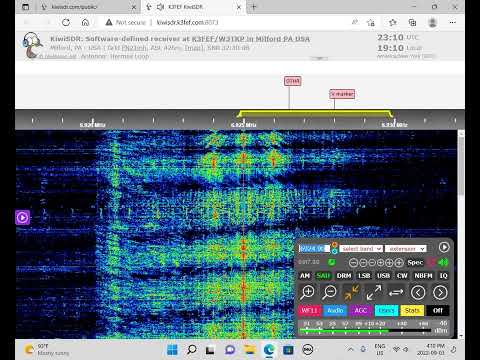The image size is (480, 360).
Task: Open the yellow Stats panel tab
Action: point(412,310)
